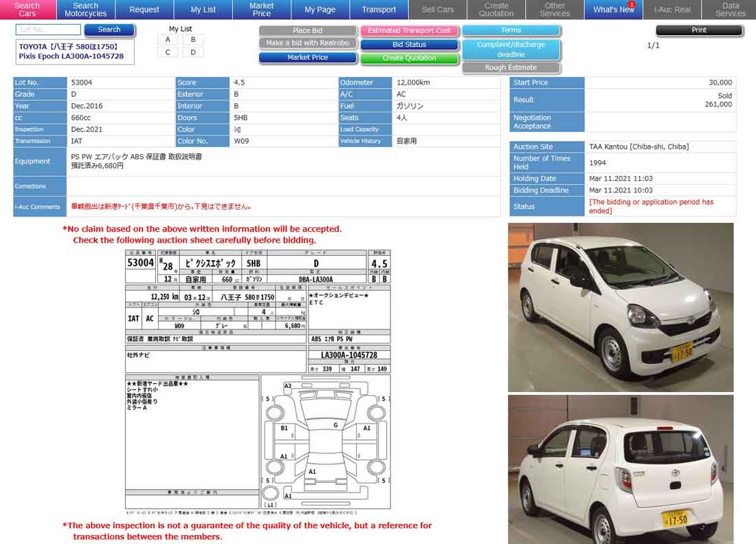Select the Year value Dec.2016
The height and width of the screenshot is (544, 756).
point(87,106)
